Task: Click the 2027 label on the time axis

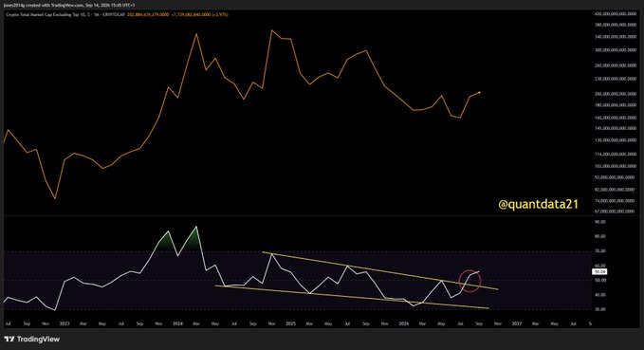Action: pos(517,323)
